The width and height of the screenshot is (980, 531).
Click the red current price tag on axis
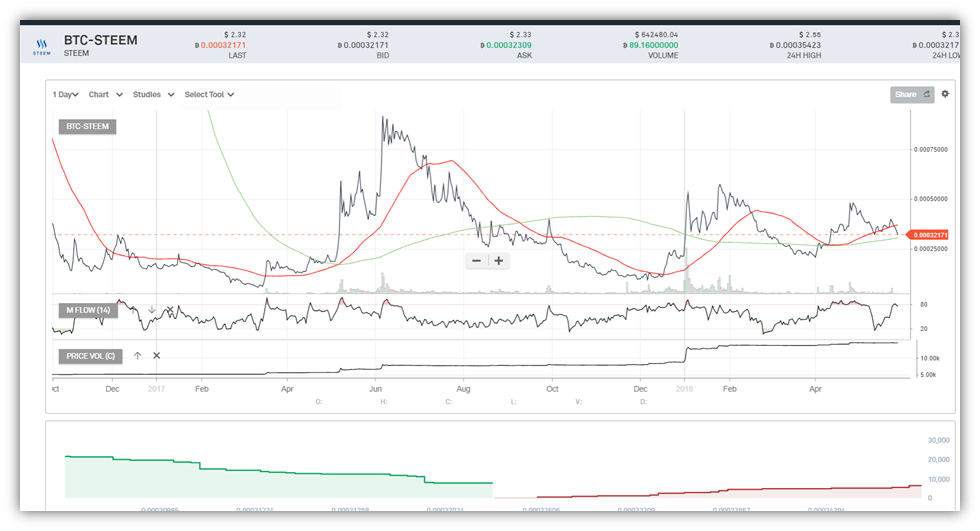(x=928, y=235)
